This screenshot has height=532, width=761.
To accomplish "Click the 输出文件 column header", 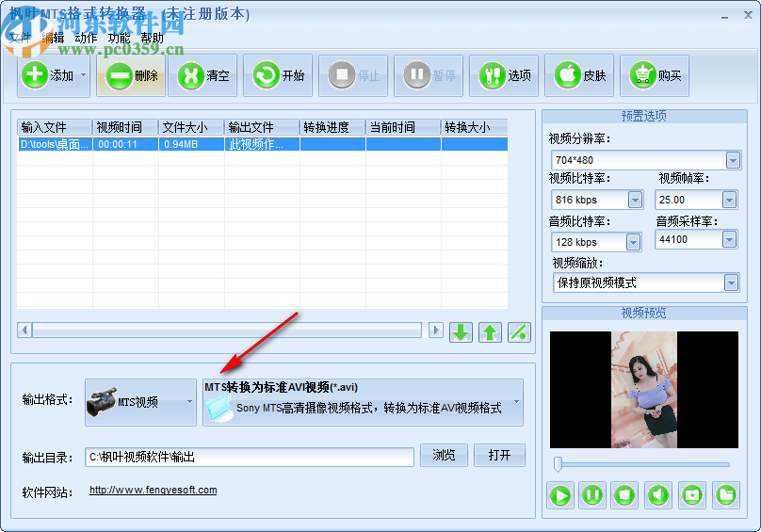I will click(x=262, y=127).
